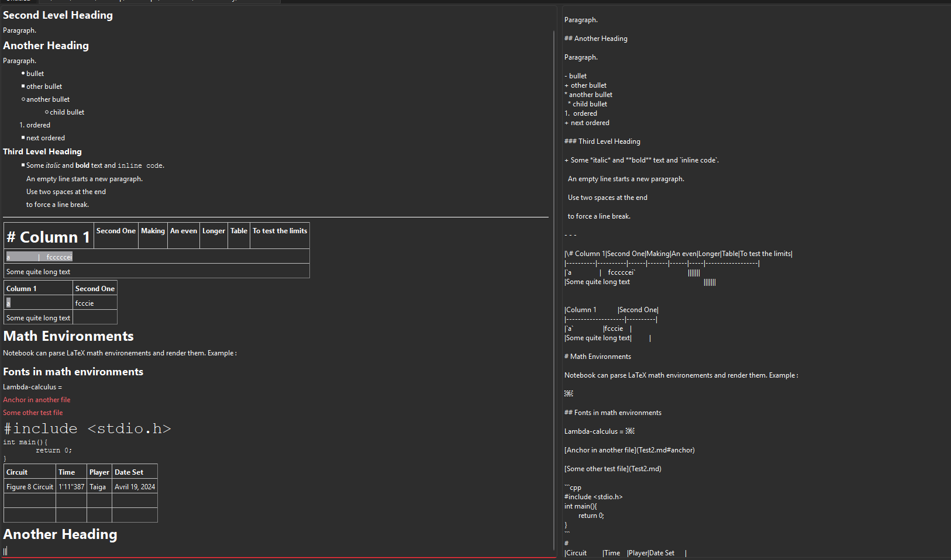The image size is (951, 560).
Task: Click "Fonts in math environments" heading in preview
Action: coord(73,372)
